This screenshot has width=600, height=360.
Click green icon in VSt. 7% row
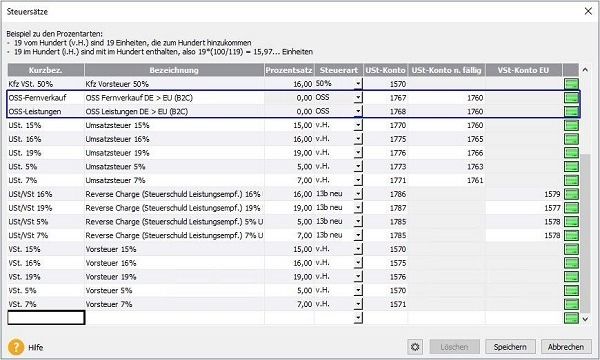[x=571, y=305]
